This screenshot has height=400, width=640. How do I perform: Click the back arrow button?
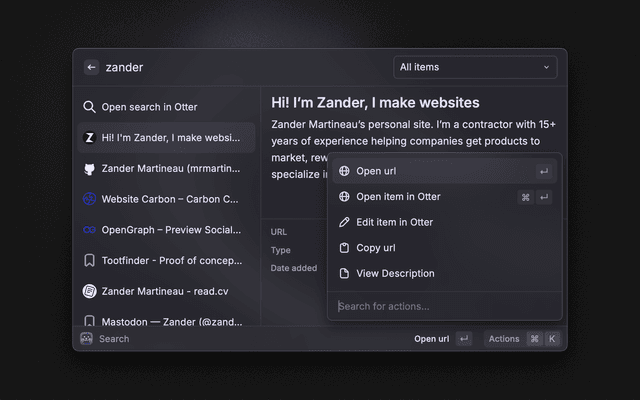(91, 67)
